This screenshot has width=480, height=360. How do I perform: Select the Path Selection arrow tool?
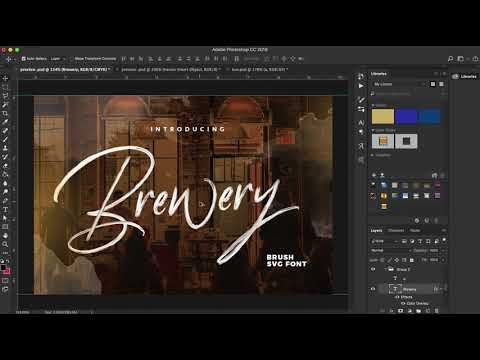click(x=5, y=218)
